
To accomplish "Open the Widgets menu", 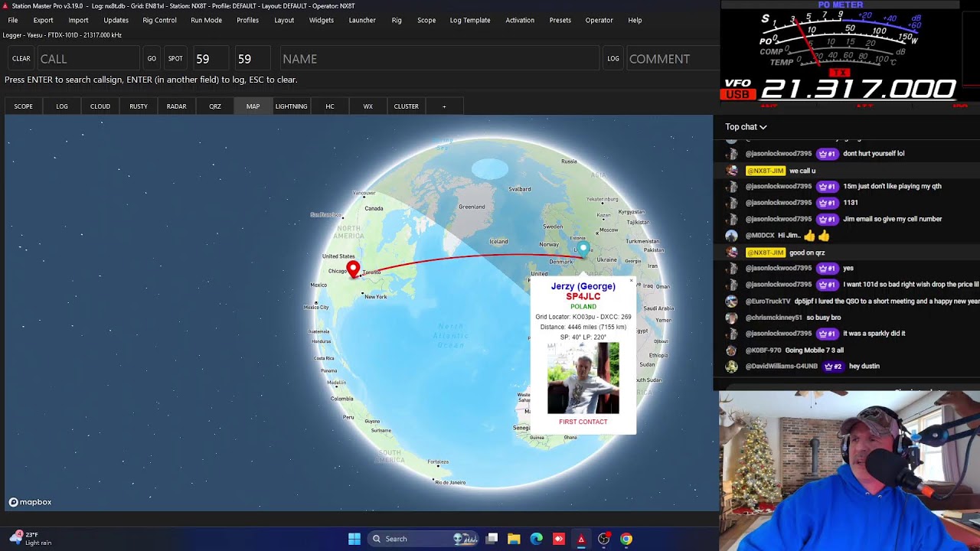I will tap(322, 20).
